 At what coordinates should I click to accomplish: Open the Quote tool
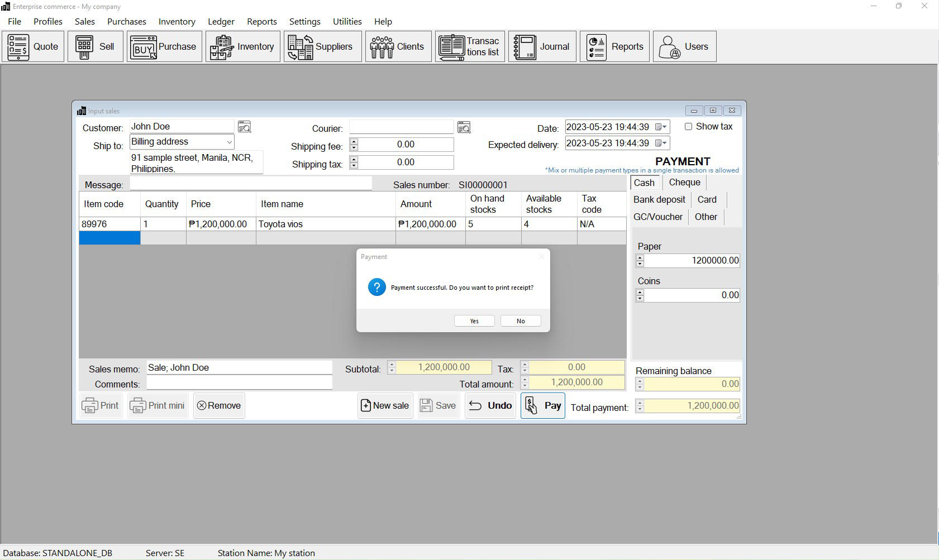pyautogui.click(x=33, y=46)
